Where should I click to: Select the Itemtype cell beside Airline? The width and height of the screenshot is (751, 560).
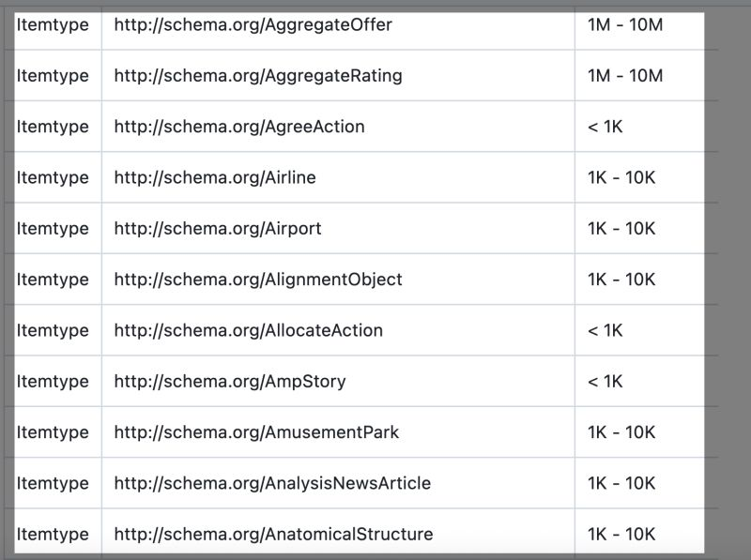click(x=53, y=177)
